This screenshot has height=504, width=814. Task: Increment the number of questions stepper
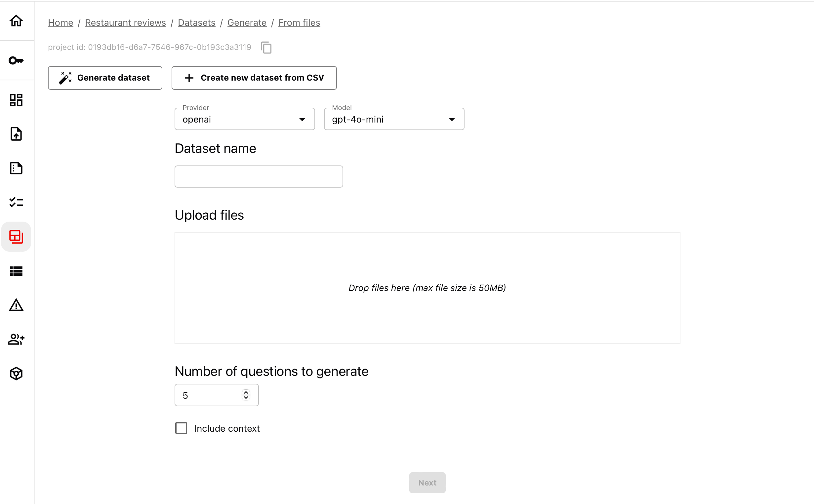(246, 392)
